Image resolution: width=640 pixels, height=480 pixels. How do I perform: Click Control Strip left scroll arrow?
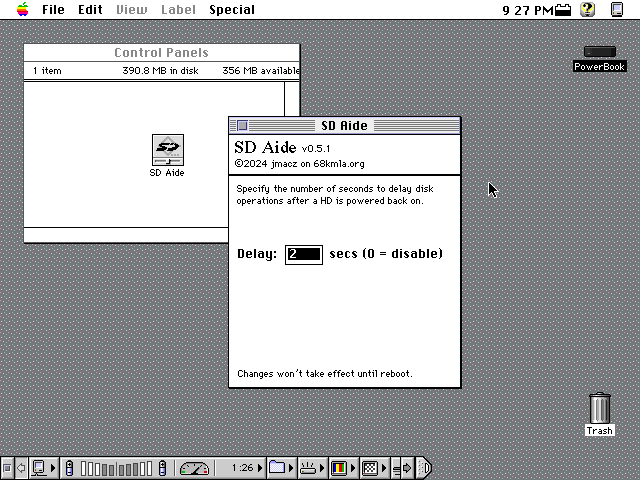click(21, 468)
